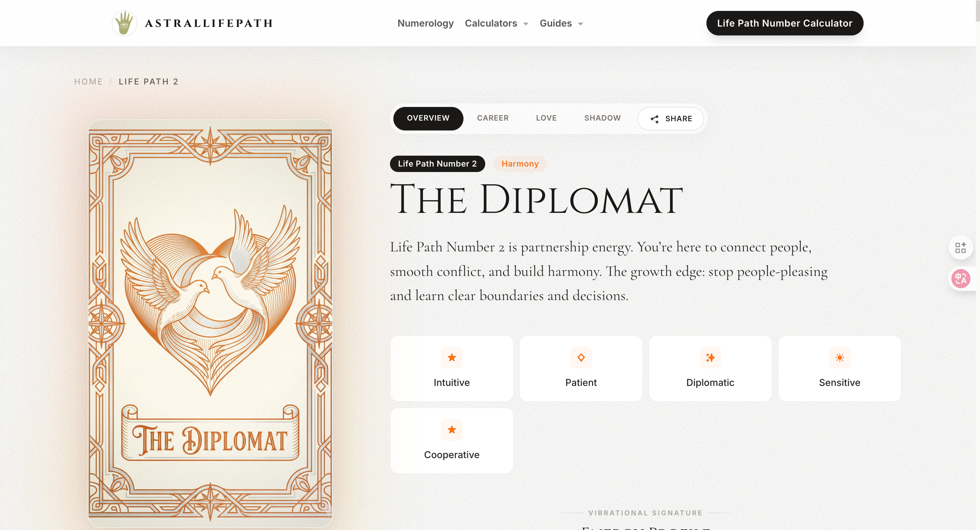This screenshot has height=530, width=980.
Task: Click the star icon above Intuitive
Action: [x=452, y=358]
